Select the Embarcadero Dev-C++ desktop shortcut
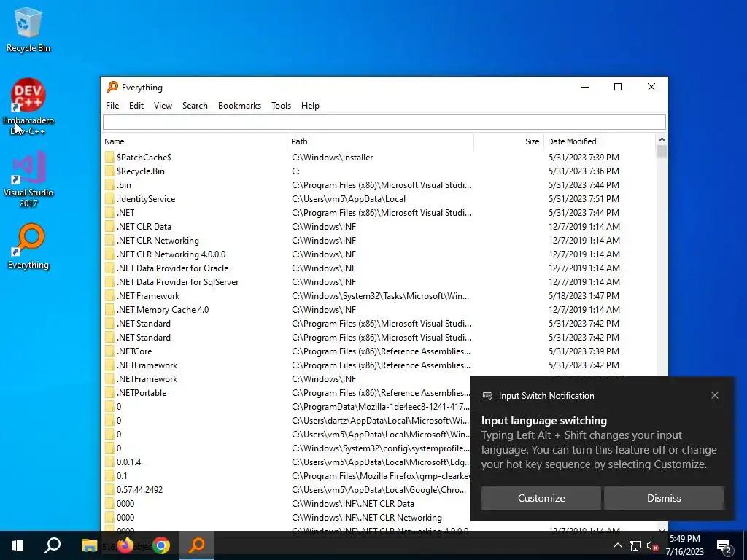The image size is (747, 560). pos(28,106)
